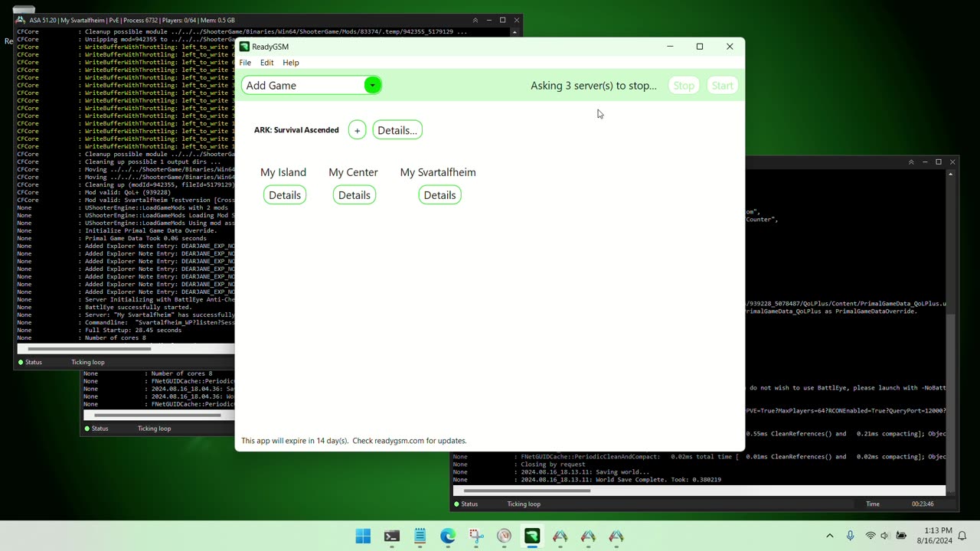The width and height of the screenshot is (980, 551).
Task: Click the round gauge app icon on the taskbar
Action: tap(504, 536)
